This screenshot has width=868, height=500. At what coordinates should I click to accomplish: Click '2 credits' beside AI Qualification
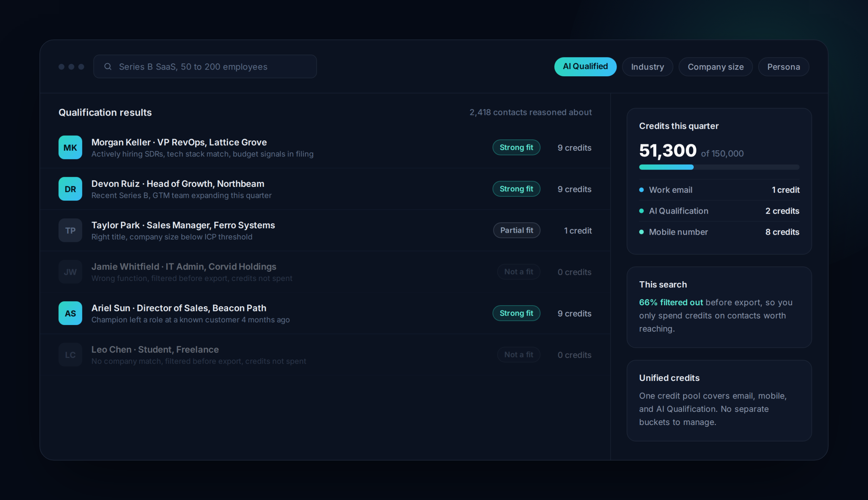782,211
